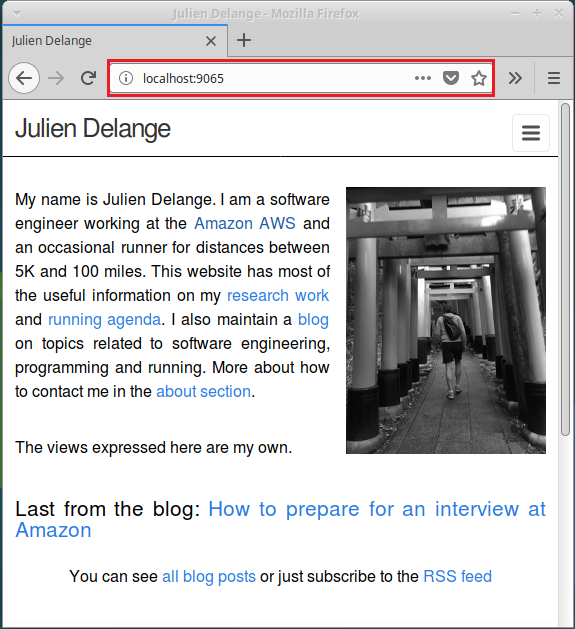Follow the research work link
This screenshot has height=629, width=575.
pyautogui.click(x=278, y=296)
